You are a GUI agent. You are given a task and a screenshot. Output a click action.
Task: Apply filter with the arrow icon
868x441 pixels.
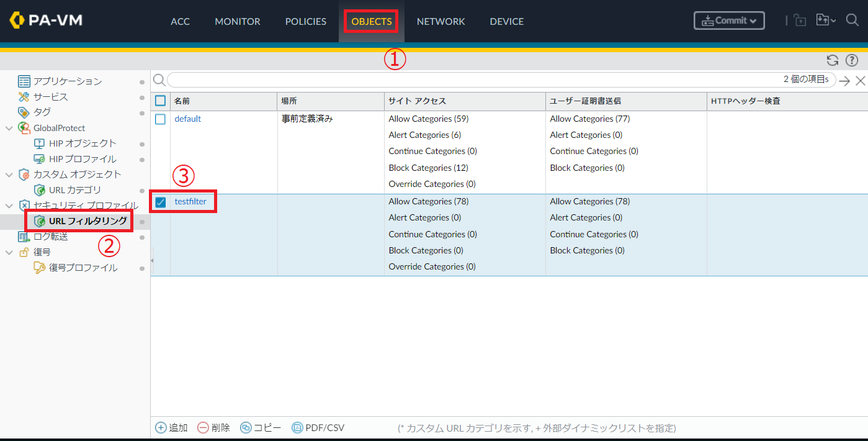[x=844, y=80]
